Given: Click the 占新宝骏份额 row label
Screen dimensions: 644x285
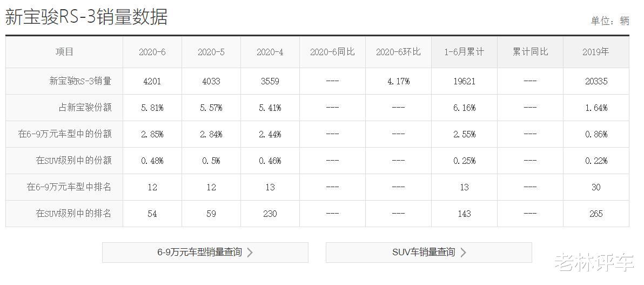Looking at the screenshot, I should click(x=85, y=108).
